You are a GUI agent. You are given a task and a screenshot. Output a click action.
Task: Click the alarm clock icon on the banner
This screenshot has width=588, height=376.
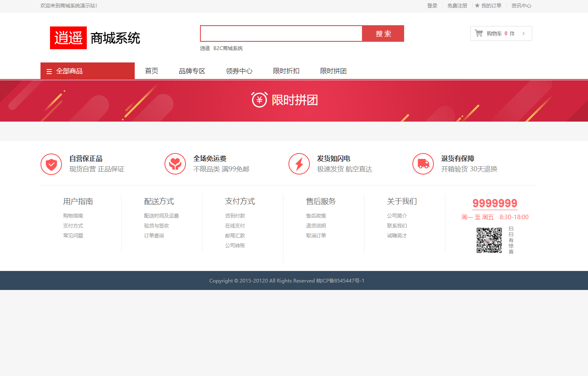[259, 100]
